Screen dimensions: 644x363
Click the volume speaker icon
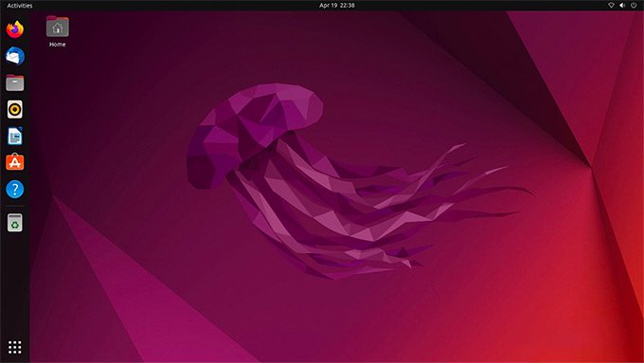[x=622, y=6]
